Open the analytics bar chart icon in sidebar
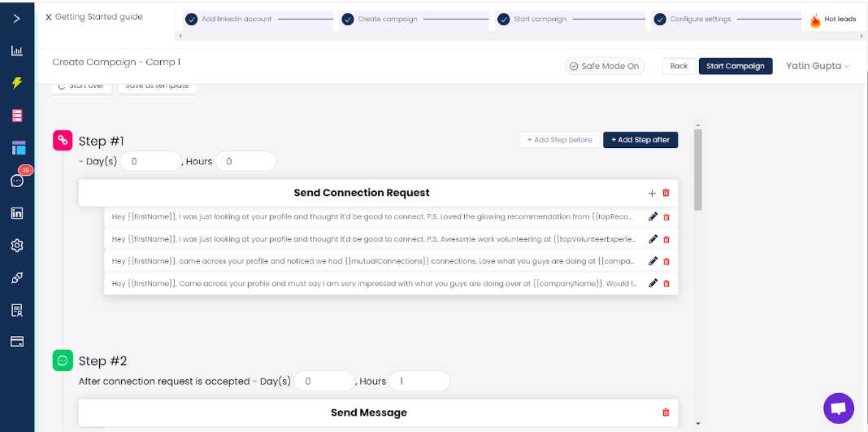Image resolution: width=868 pixels, height=432 pixels. (x=17, y=51)
